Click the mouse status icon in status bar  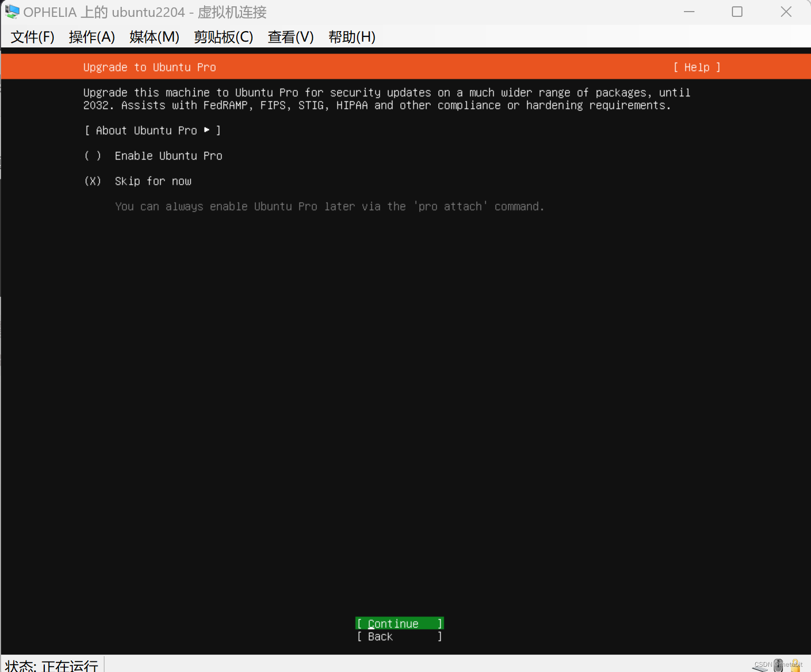778,666
